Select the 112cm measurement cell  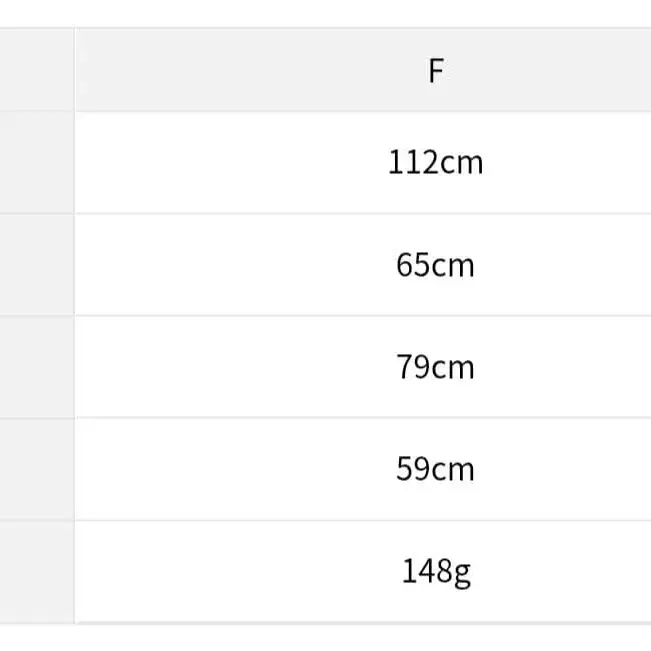(x=435, y=162)
